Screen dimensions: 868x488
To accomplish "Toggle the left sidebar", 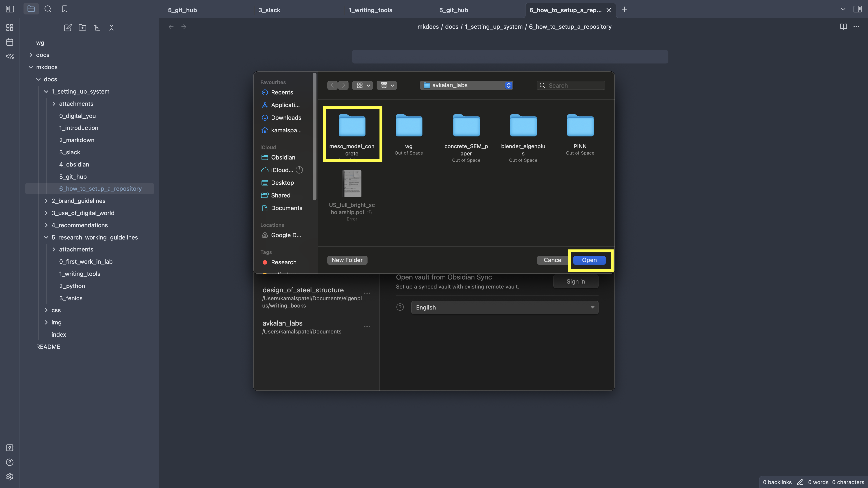I will 10,9.
